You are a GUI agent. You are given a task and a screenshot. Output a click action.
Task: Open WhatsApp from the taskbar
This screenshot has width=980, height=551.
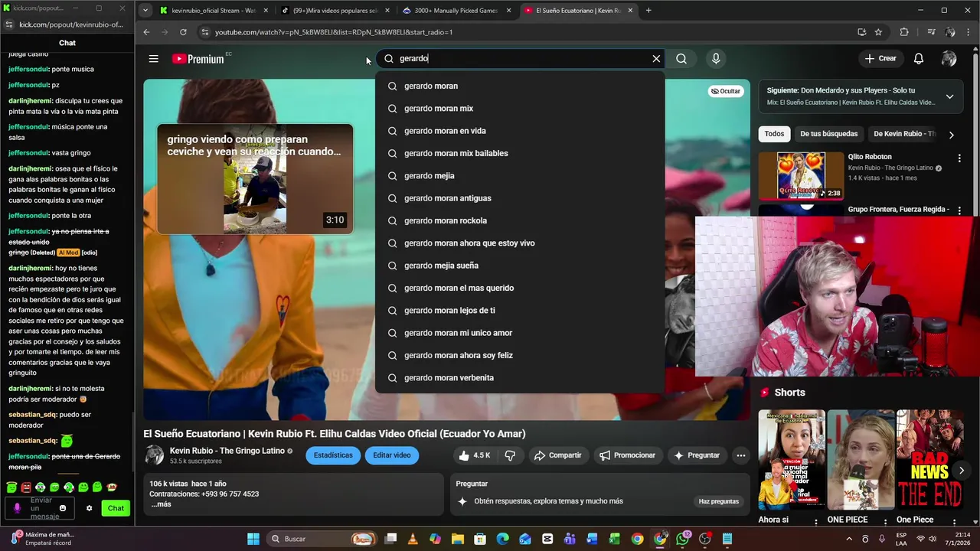point(682,539)
